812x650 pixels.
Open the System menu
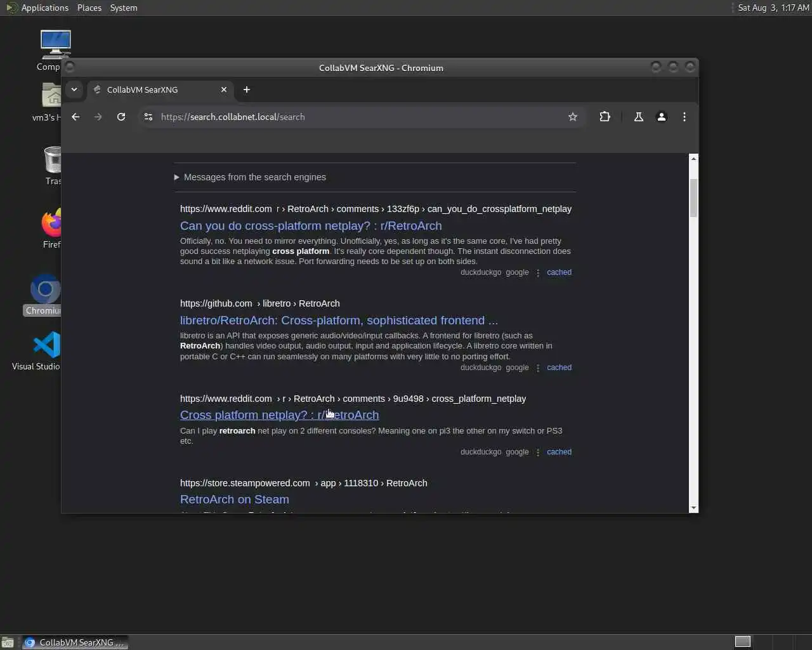[124, 8]
